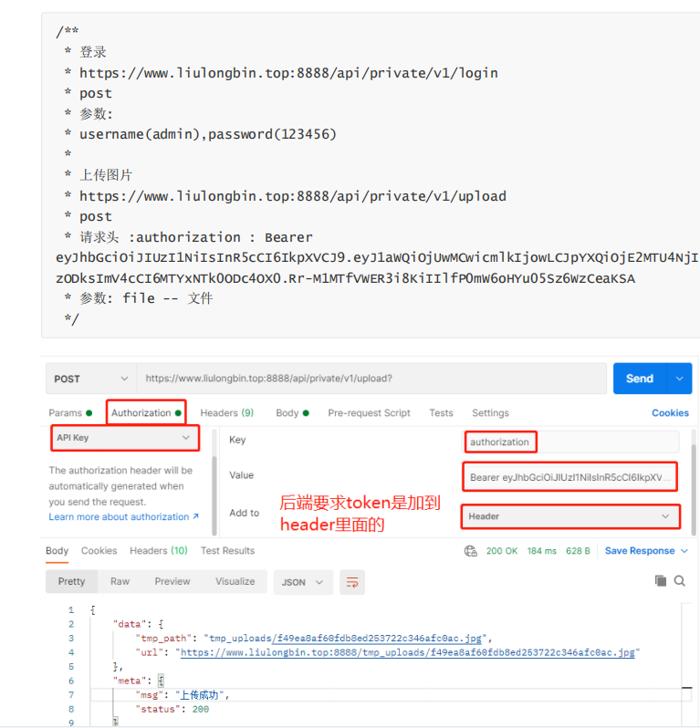Viewport: 700px width, 728px height.
Task: Open the request Headers (9) tab
Action: click(226, 412)
